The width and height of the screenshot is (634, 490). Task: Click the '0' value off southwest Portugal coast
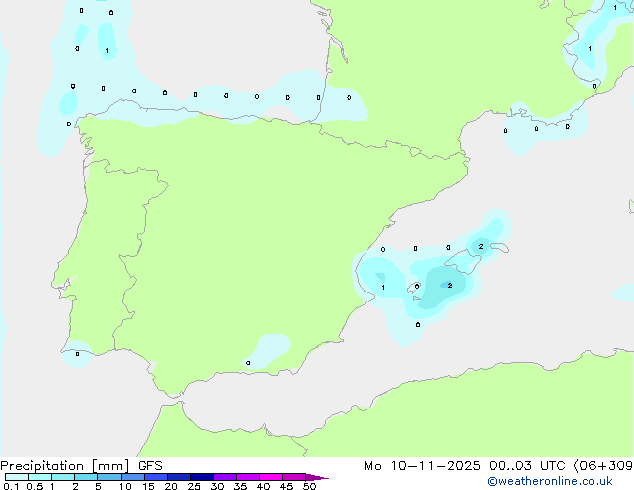(x=77, y=354)
